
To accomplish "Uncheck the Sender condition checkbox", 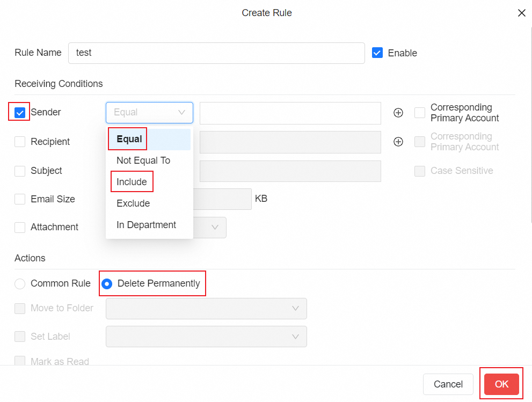I will pos(20,113).
